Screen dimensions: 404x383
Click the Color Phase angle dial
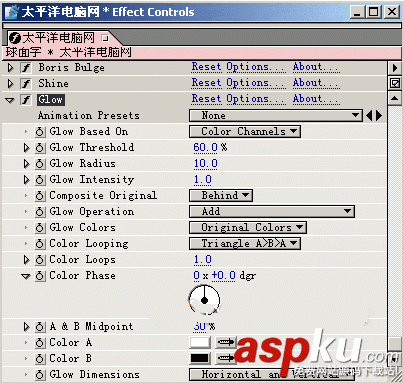pos(204,300)
